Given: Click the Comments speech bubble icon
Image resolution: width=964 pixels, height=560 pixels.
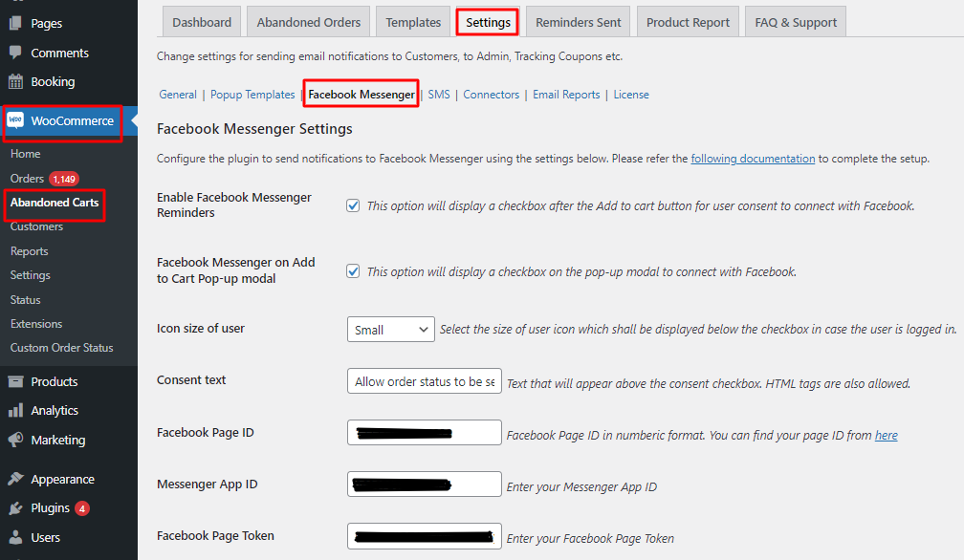Looking at the screenshot, I should [16, 53].
